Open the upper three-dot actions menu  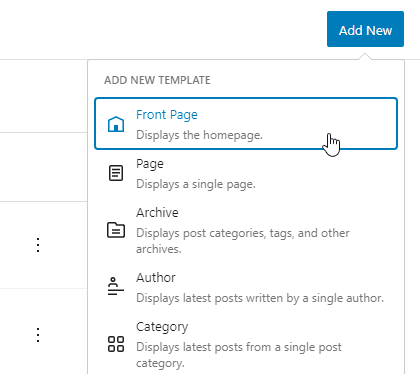(x=38, y=245)
